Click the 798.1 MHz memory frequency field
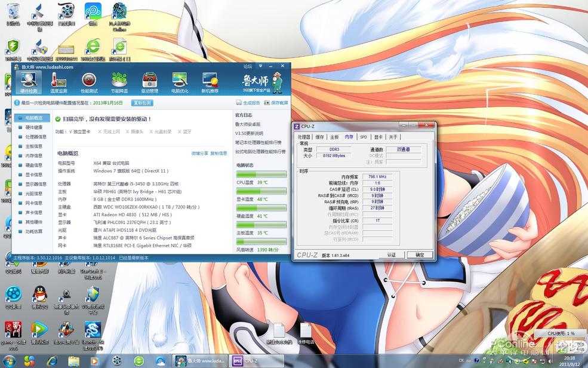The width and height of the screenshot is (588, 368). (x=378, y=177)
